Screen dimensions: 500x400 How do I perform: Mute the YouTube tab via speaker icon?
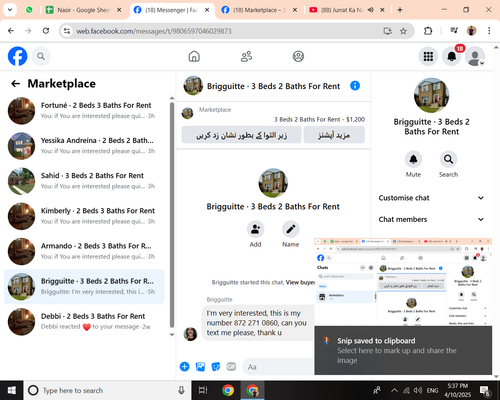click(x=370, y=10)
